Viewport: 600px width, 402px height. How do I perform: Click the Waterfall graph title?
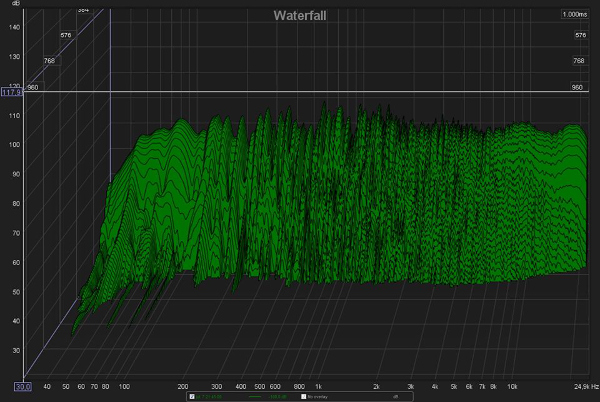pyautogui.click(x=300, y=14)
